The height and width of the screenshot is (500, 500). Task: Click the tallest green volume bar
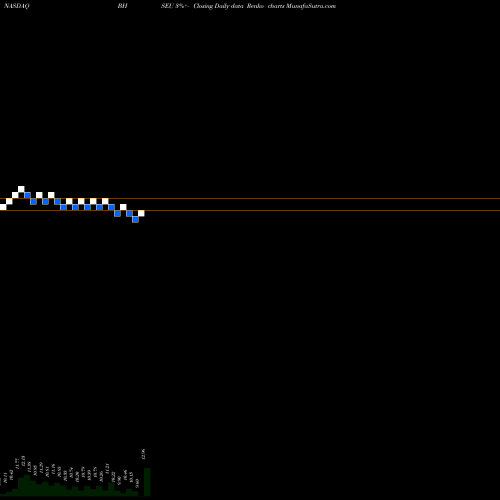[147, 482]
